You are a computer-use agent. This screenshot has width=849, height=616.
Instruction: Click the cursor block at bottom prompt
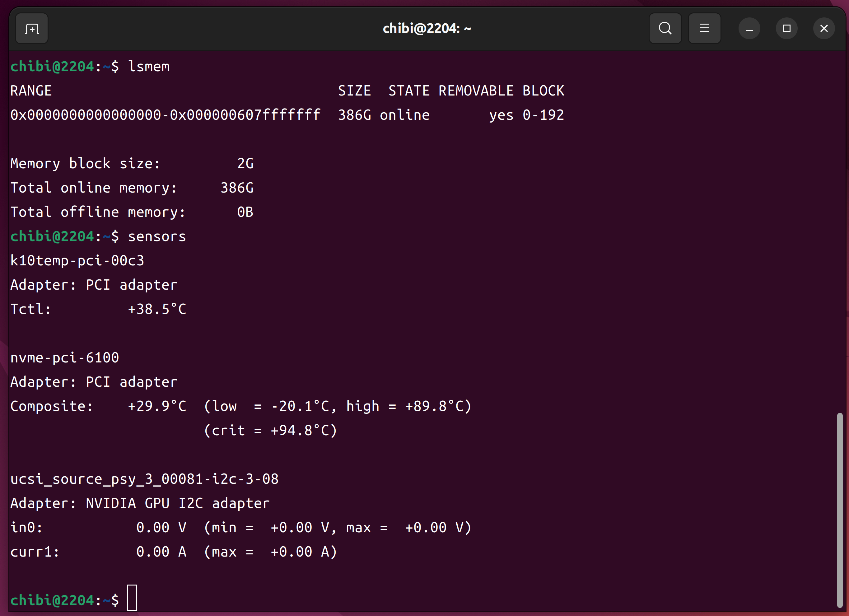132,598
